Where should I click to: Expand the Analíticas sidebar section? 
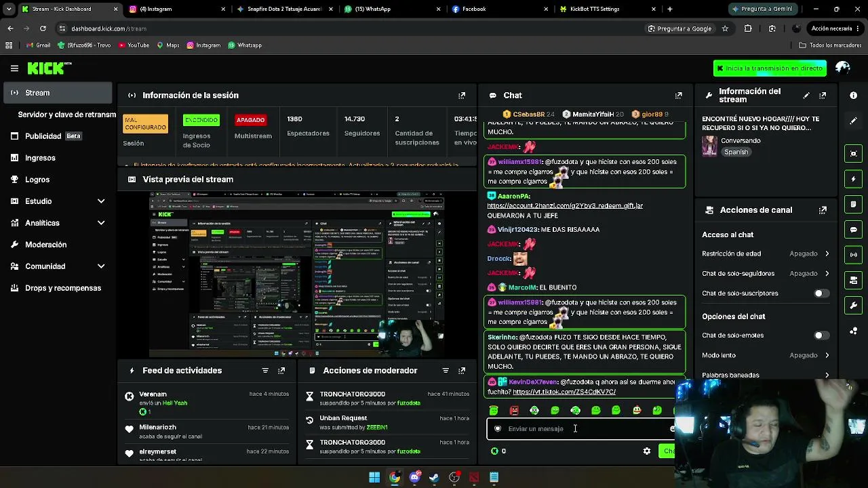click(101, 223)
